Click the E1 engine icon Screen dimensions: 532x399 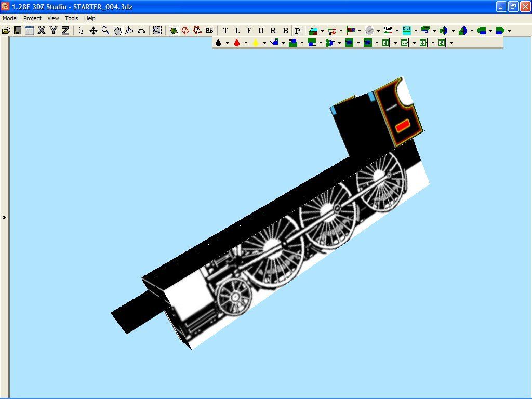coord(386,43)
